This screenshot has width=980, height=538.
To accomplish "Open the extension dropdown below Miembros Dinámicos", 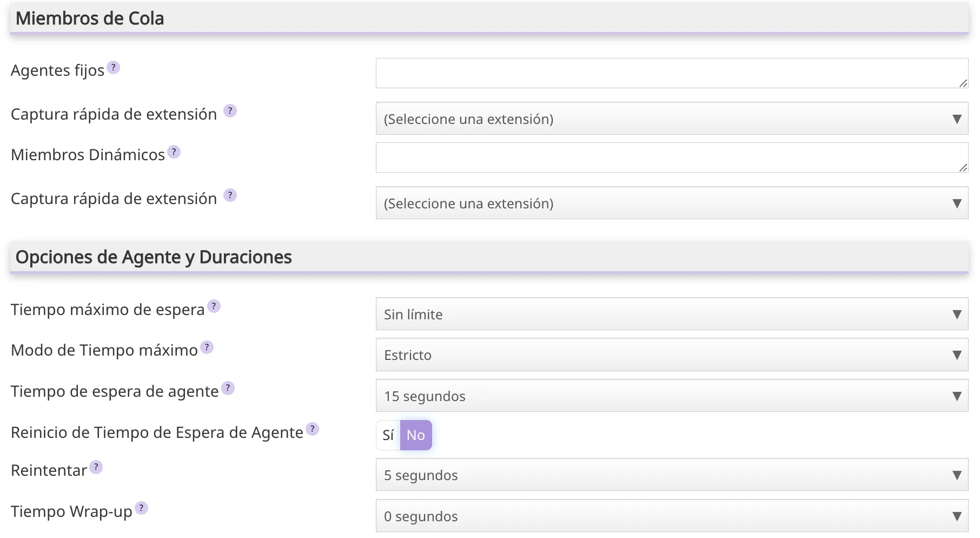I will [x=671, y=204].
